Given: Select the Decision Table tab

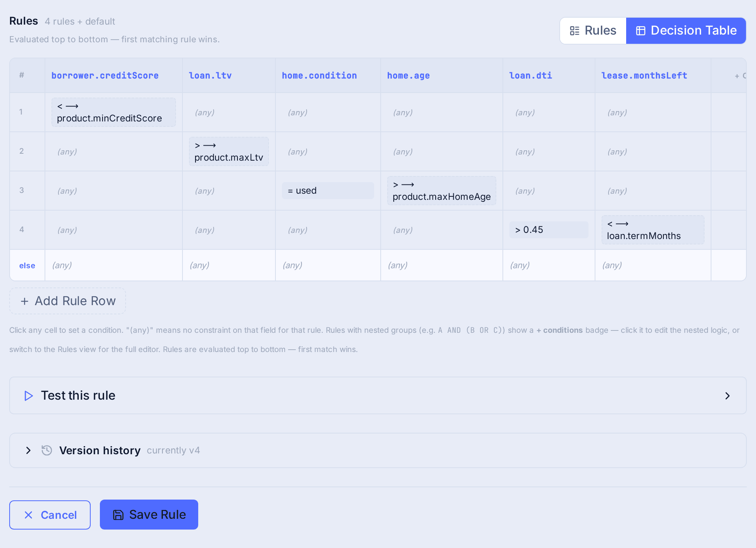Looking at the screenshot, I should tap(686, 31).
